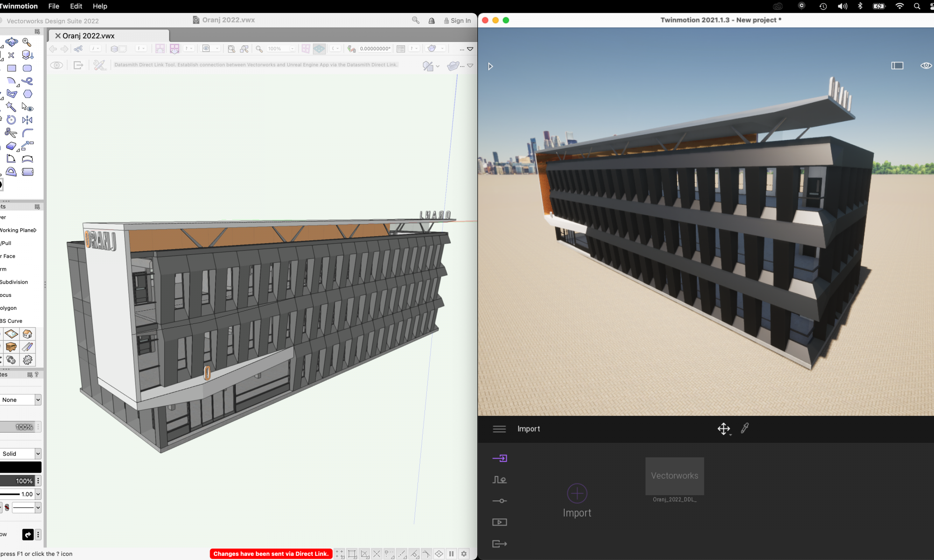Open the Twinmotion application menu
Image resolution: width=934 pixels, height=560 pixels.
point(19,6)
